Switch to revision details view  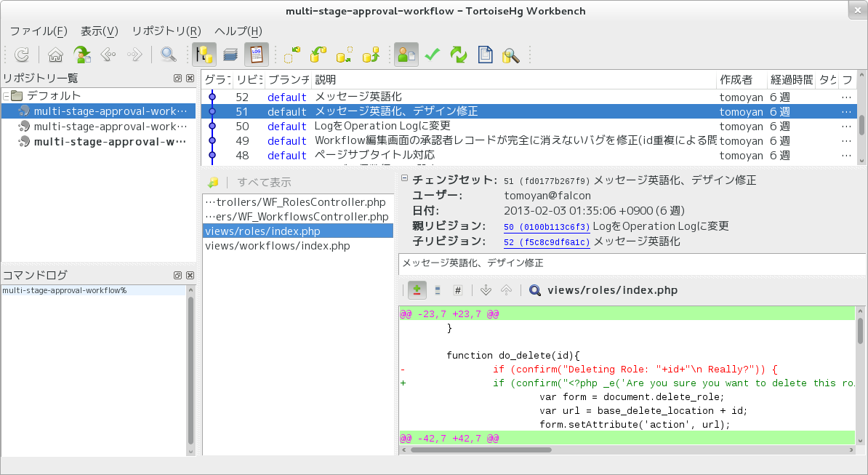tap(406, 55)
